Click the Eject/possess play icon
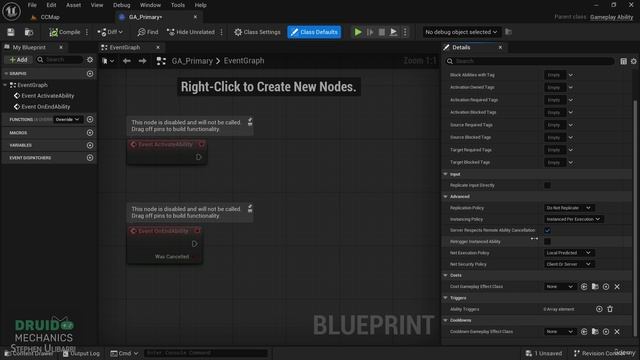This screenshot has height=360, width=640. (x=393, y=32)
